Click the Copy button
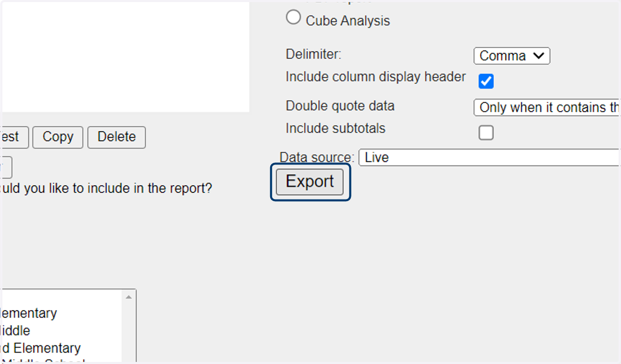621x364 pixels. [58, 137]
